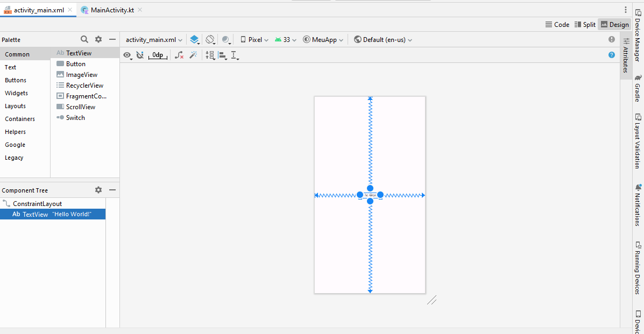
Task: Click the default margins 0dp field
Action: [x=158, y=55]
